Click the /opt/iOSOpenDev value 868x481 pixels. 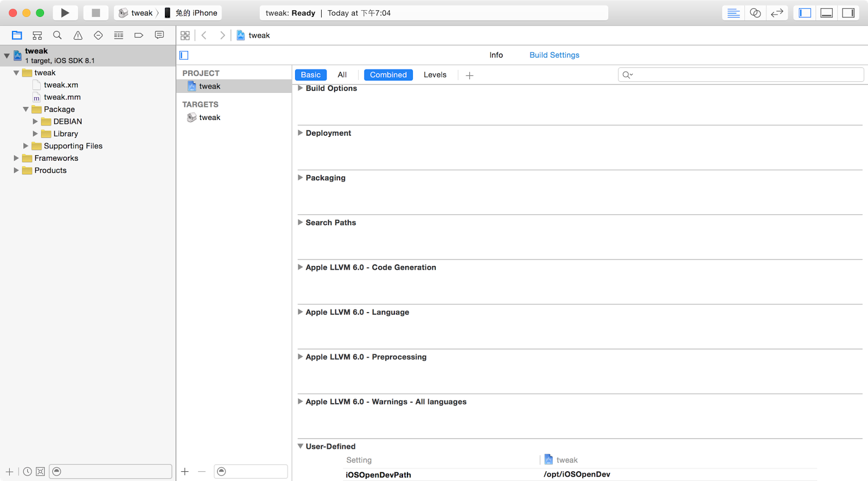577,474
